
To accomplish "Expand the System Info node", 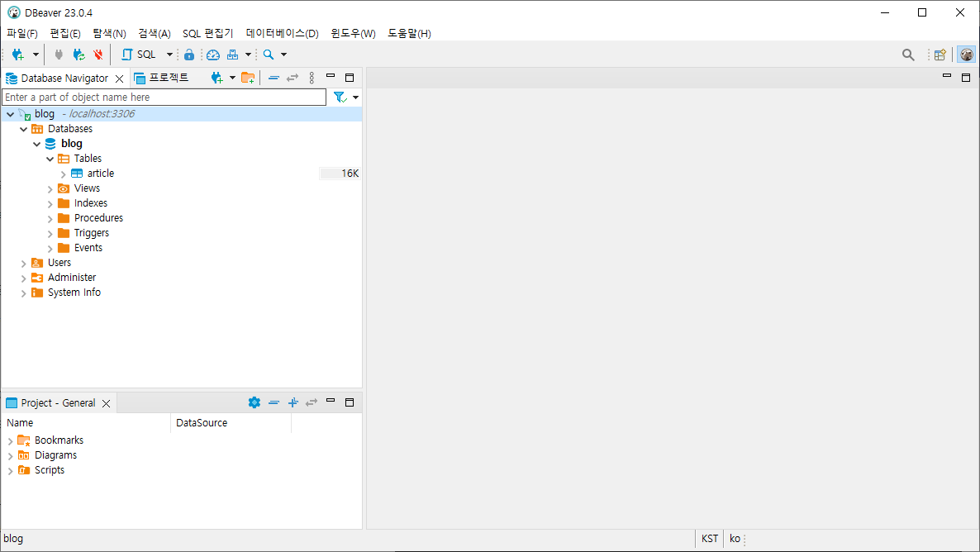I will pos(24,293).
